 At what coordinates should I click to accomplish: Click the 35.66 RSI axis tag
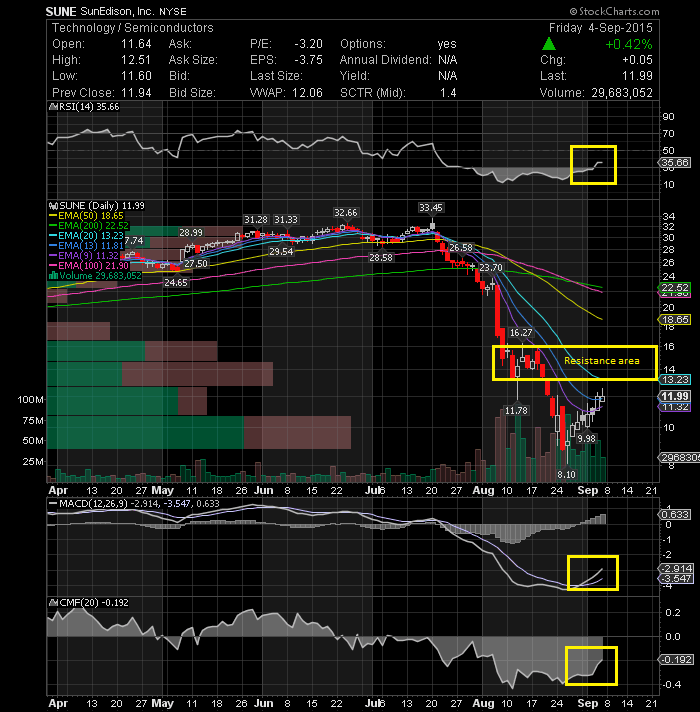click(x=675, y=163)
